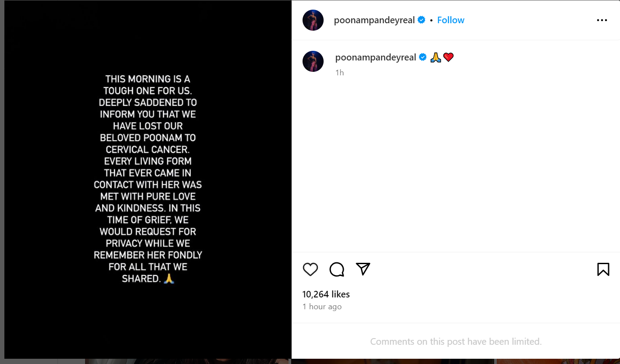Click the "1 hour ago" timestamp

tap(322, 307)
